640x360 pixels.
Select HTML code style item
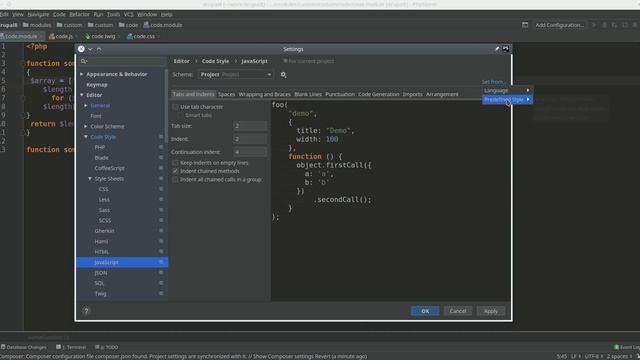click(102, 252)
